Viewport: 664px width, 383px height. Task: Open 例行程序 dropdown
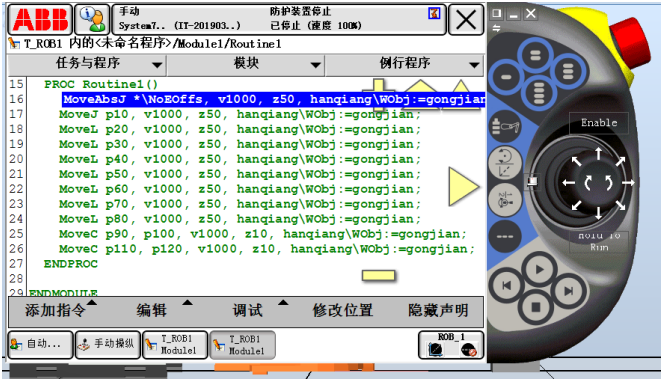[404, 64]
